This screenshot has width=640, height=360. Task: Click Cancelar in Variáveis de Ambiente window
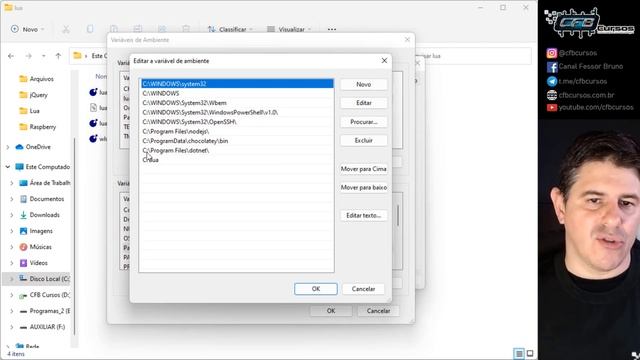tap(378, 311)
